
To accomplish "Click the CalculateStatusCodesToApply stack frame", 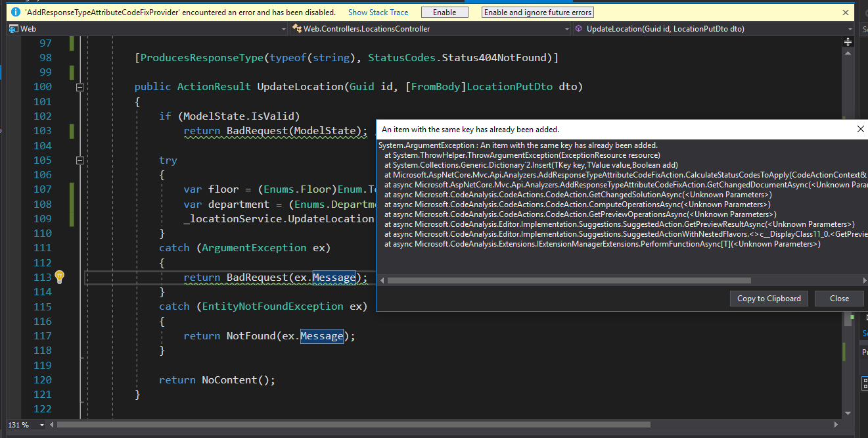I will pos(626,175).
